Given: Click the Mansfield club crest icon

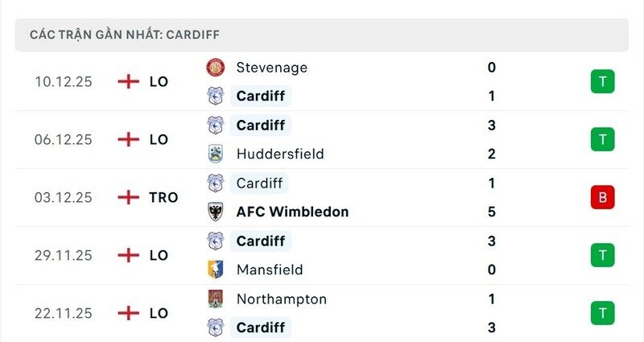Looking at the screenshot, I should click(216, 270).
